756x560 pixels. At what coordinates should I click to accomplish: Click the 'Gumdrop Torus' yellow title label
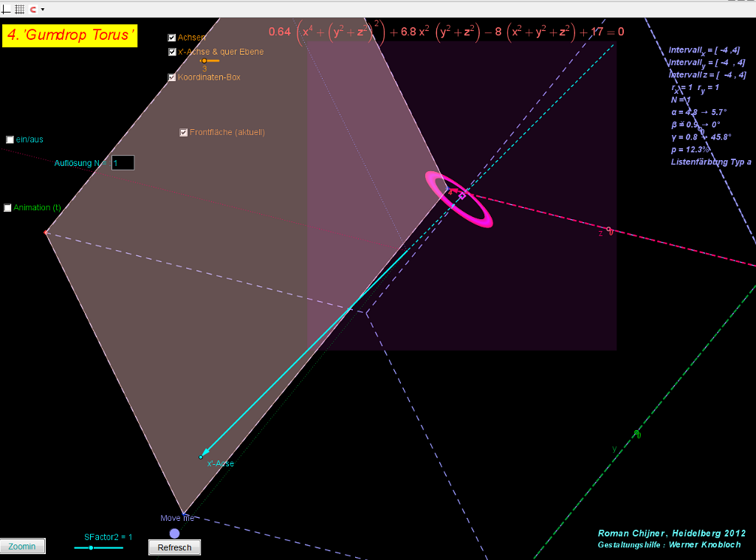tap(70, 35)
